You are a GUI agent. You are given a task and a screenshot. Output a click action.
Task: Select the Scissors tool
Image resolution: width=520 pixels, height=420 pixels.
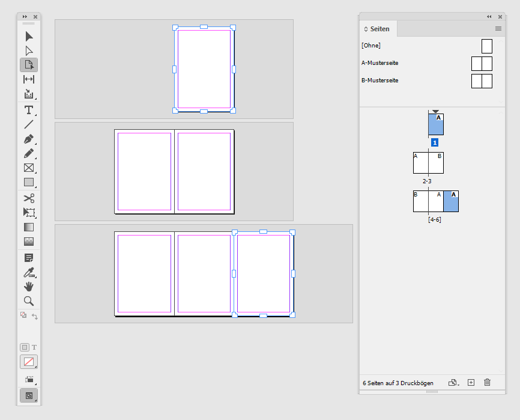(28, 198)
